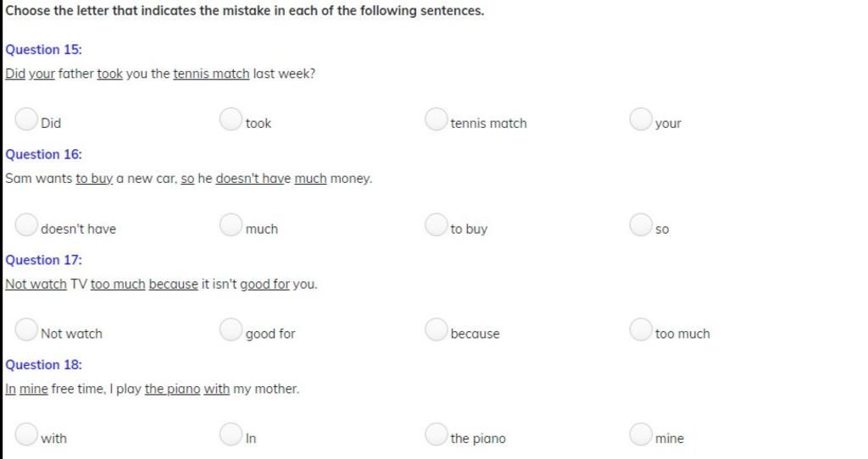The width and height of the screenshot is (868, 459).
Task: Pick the 'because' answer option
Action: click(x=437, y=330)
